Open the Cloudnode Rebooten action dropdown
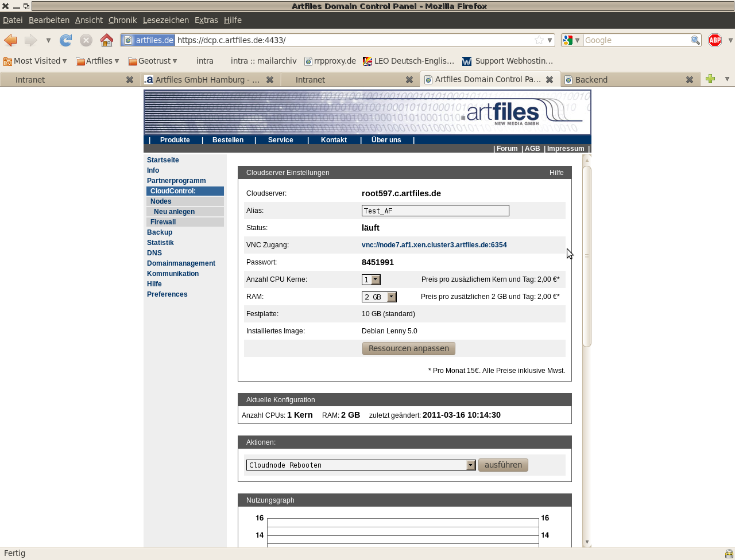 click(x=361, y=465)
